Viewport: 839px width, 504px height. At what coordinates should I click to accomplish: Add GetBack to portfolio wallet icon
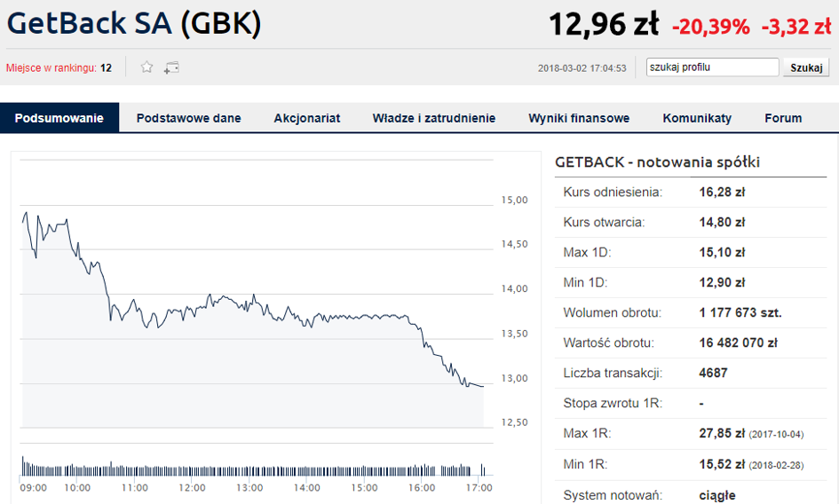point(171,68)
